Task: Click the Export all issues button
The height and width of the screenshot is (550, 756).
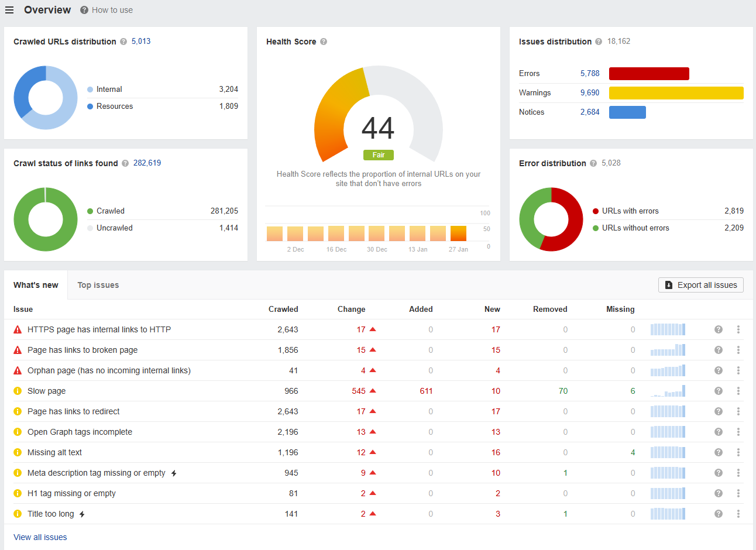Action: click(x=701, y=285)
